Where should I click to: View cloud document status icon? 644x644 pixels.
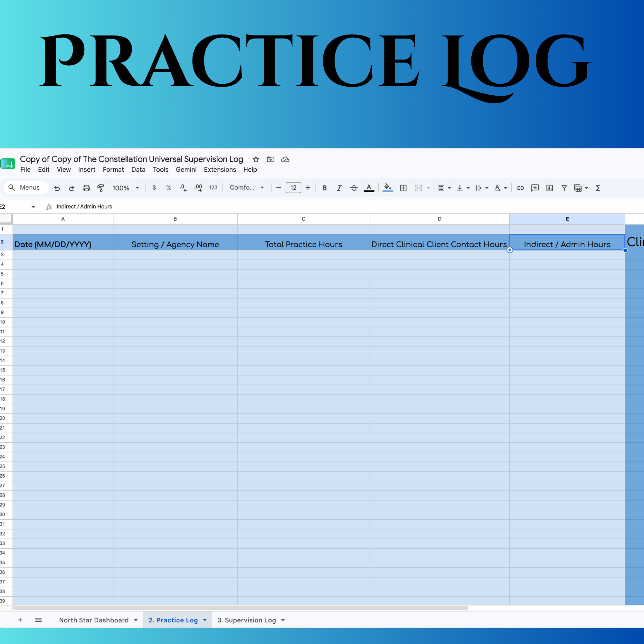click(285, 160)
